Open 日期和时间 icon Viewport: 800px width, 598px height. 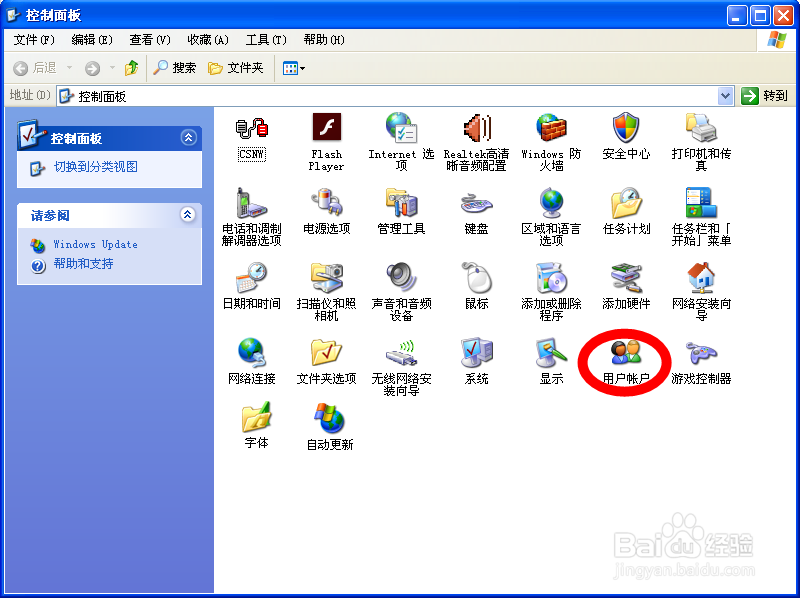tap(252, 278)
